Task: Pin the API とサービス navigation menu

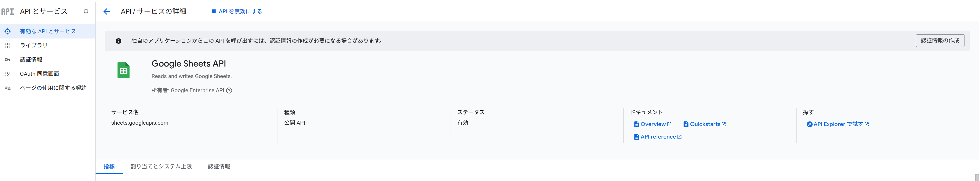Action: click(x=86, y=12)
